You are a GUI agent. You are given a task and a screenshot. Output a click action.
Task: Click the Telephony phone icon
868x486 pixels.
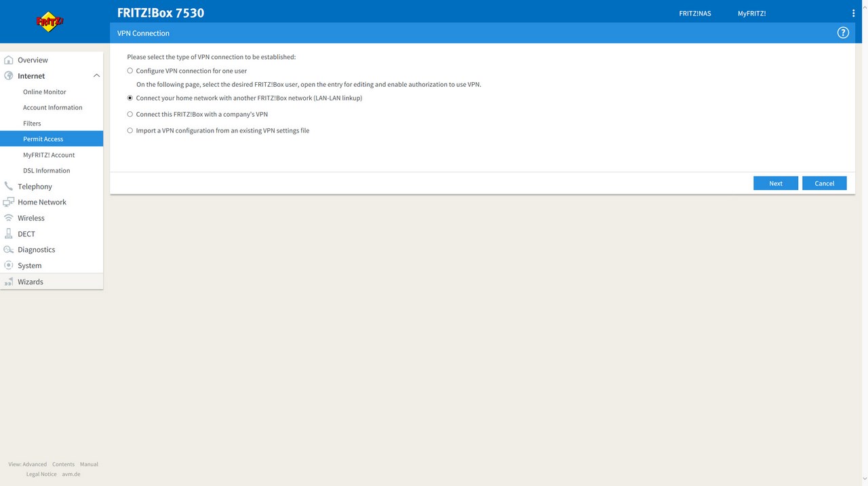pyautogui.click(x=9, y=186)
